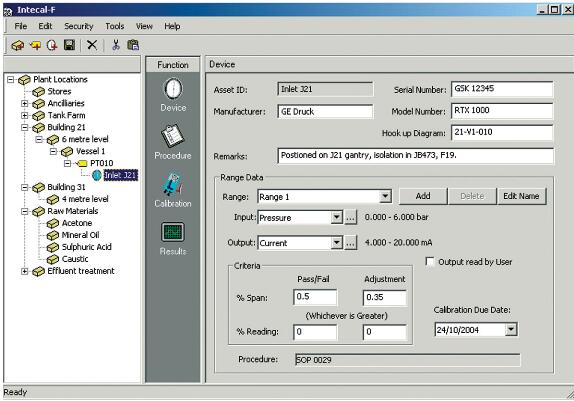The width and height of the screenshot is (574, 401).
Task: Click the Save floppy disk toolbar icon
Action: pyautogui.click(x=69, y=45)
